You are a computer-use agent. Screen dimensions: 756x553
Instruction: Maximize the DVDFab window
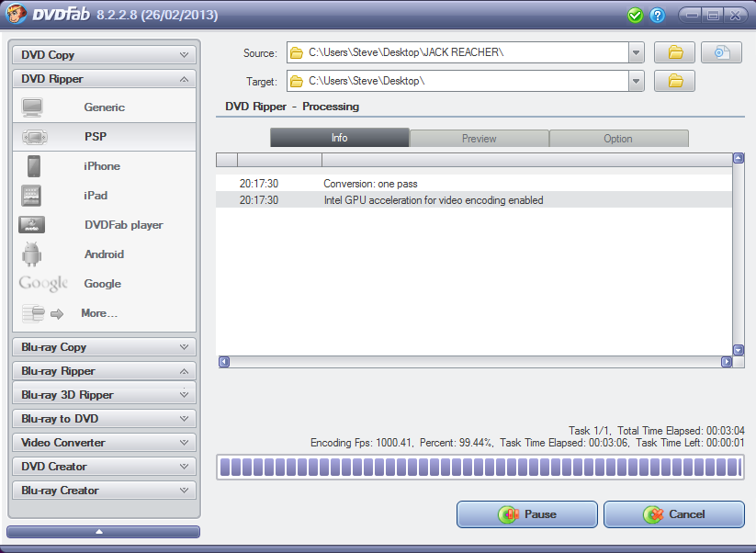click(714, 16)
